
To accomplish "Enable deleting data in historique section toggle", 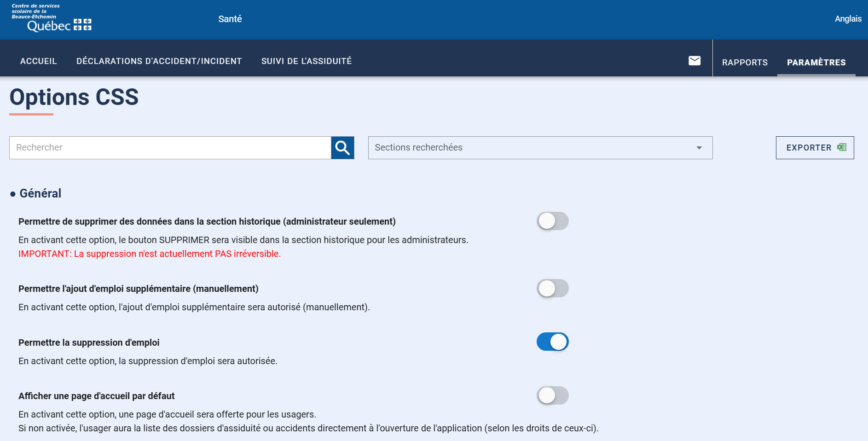I will (552, 221).
